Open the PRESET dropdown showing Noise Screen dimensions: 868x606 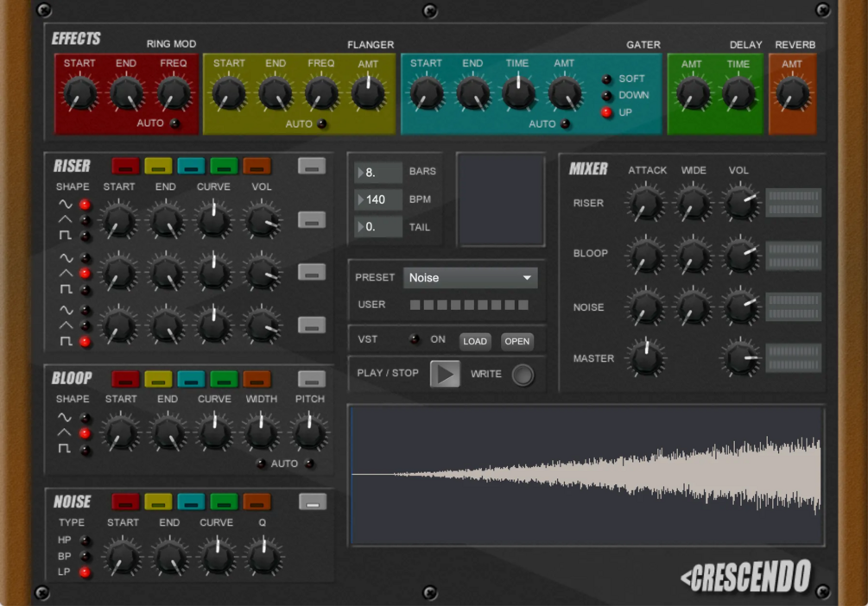click(x=470, y=278)
